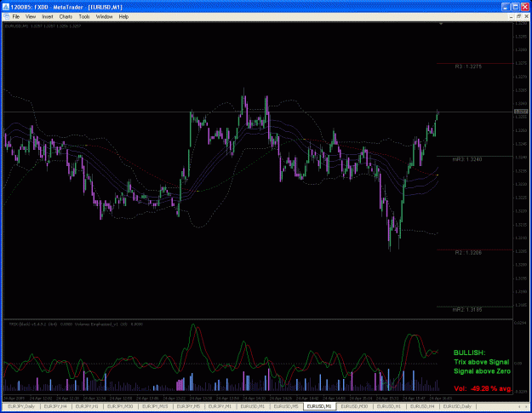Open the Tools menu
The width and height of the screenshot is (532, 413).
tap(84, 17)
